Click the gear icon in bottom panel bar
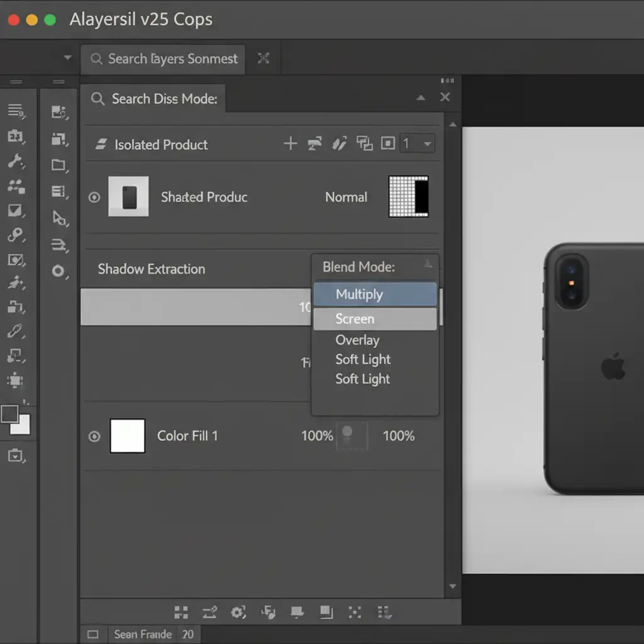This screenshot has height=644, width=644. tap(238, 612)
